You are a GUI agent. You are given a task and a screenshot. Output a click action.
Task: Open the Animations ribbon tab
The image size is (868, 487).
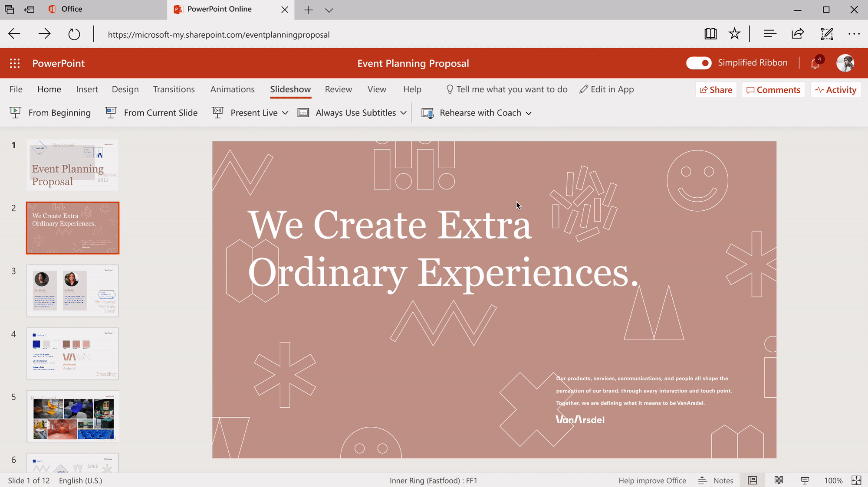[x=233, y=89]
